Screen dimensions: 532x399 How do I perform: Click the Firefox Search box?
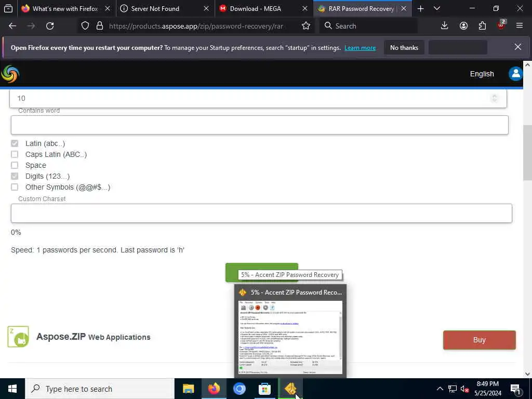click(x=368, y=26)
